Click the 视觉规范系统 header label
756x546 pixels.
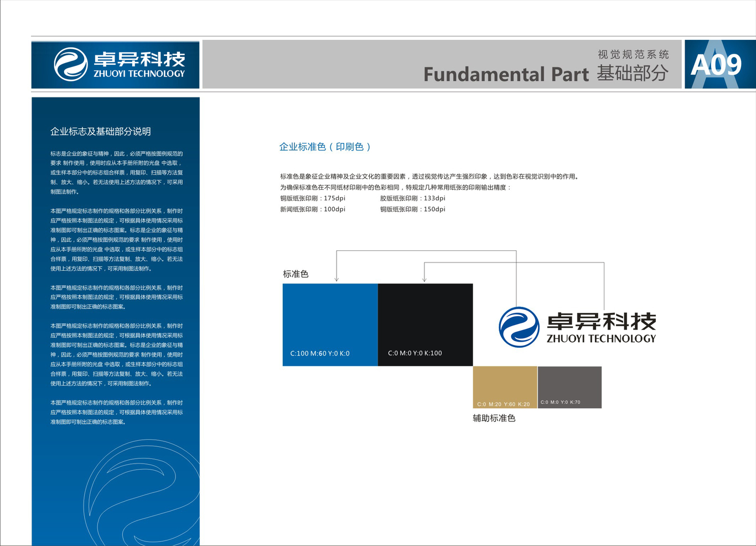point(633,54)
